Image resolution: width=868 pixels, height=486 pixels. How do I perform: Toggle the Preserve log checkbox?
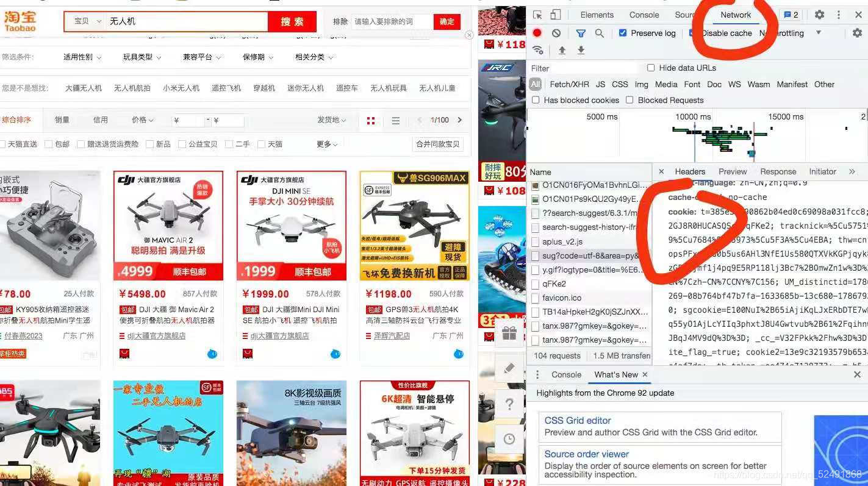click(x=623, y=33)
